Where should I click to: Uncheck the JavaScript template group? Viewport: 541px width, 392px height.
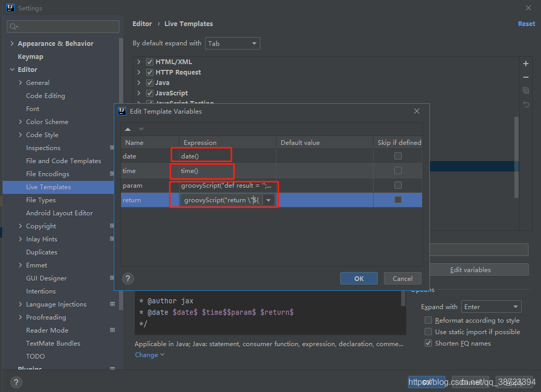[x=150, y=93]
